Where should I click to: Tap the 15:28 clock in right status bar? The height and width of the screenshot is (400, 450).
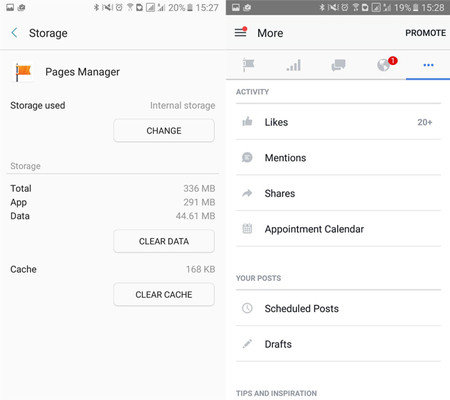coord(433,7)
